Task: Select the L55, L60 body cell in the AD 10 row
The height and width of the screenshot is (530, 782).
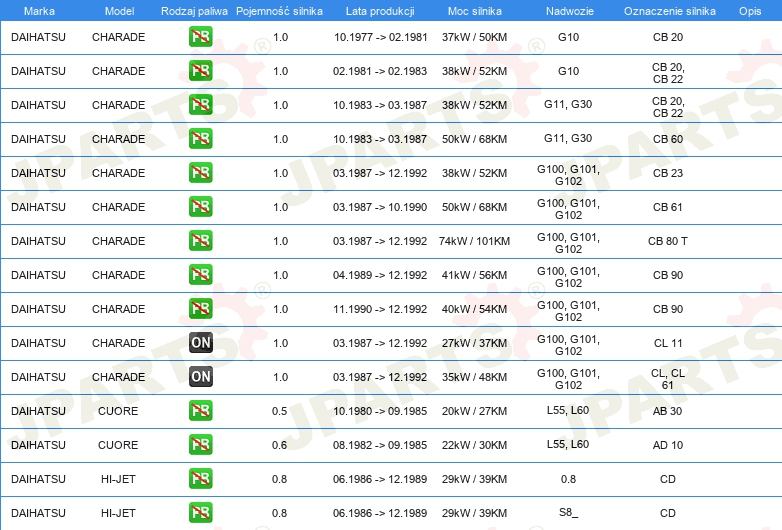Action: click(x=568, y=444)
